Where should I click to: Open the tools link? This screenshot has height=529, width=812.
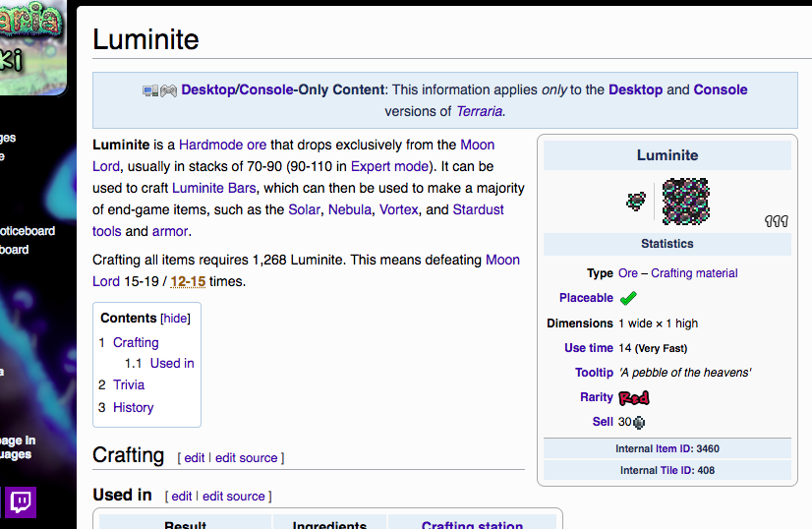click(107, 231)
